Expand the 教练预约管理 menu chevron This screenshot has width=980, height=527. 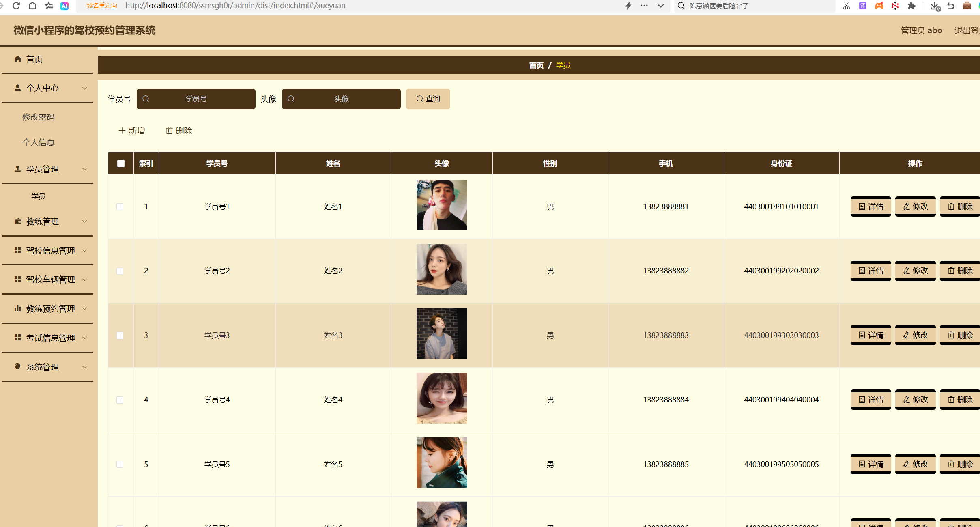85,308
